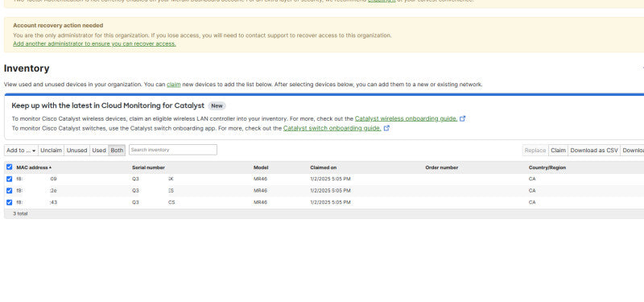The image size is (644, 302).
Task: Uncheck the device row with MAC ending 09
Action: [x=10, y=179]
